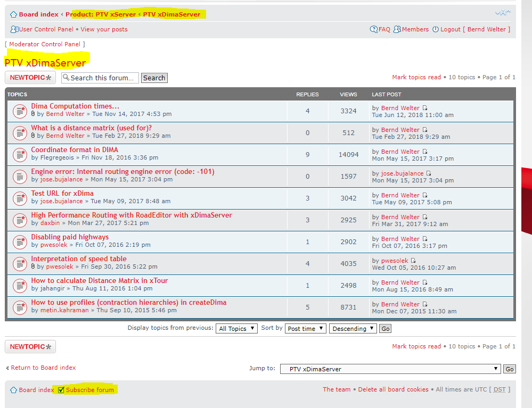Click the home icon beside bottom Board index
Screen dimensions: 532x408
14,390
